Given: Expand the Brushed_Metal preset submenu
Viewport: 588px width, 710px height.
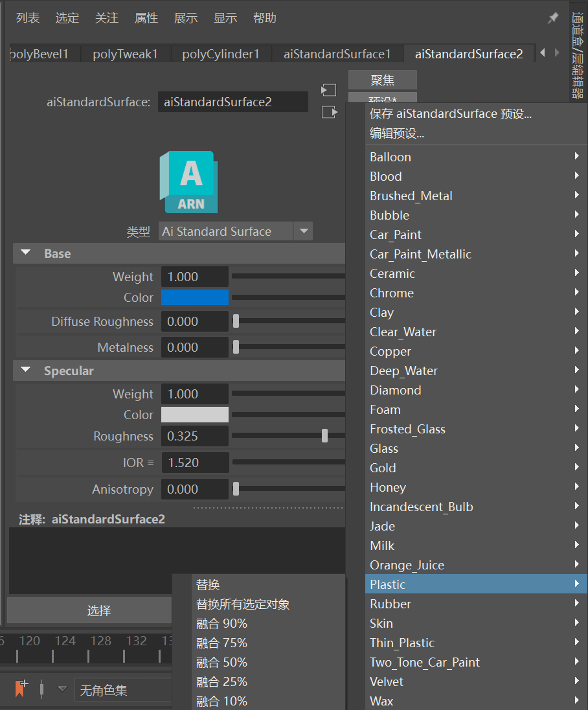Looking at the screenshot, I should click(476, 196).
